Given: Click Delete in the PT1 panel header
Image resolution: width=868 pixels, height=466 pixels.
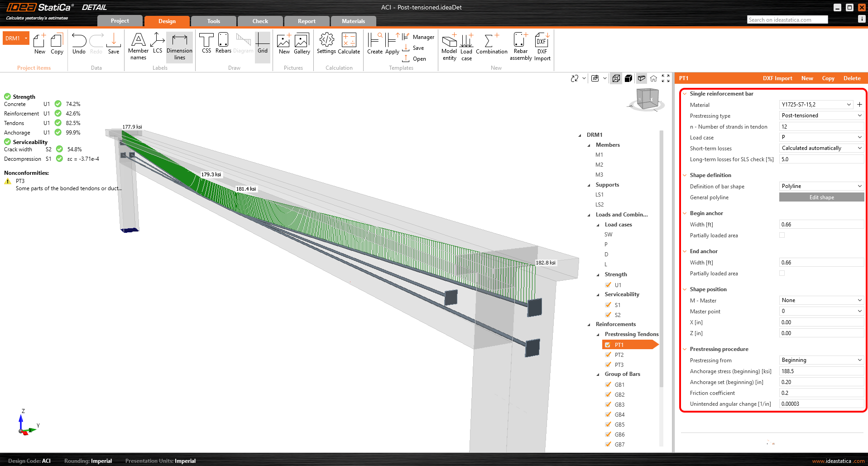Looking at the screenshot, I should click(852, 78).
